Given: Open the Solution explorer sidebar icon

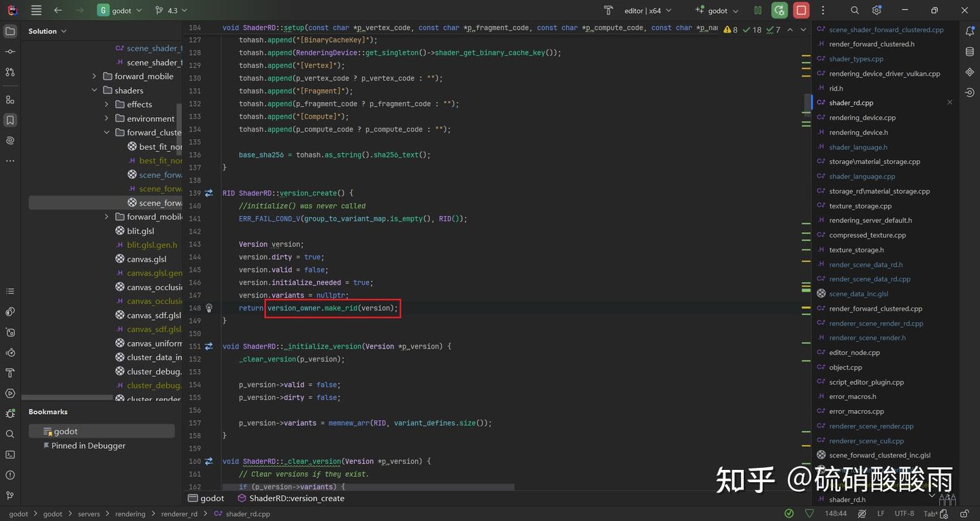Looking at the screenshot, I should click(10, 31).
